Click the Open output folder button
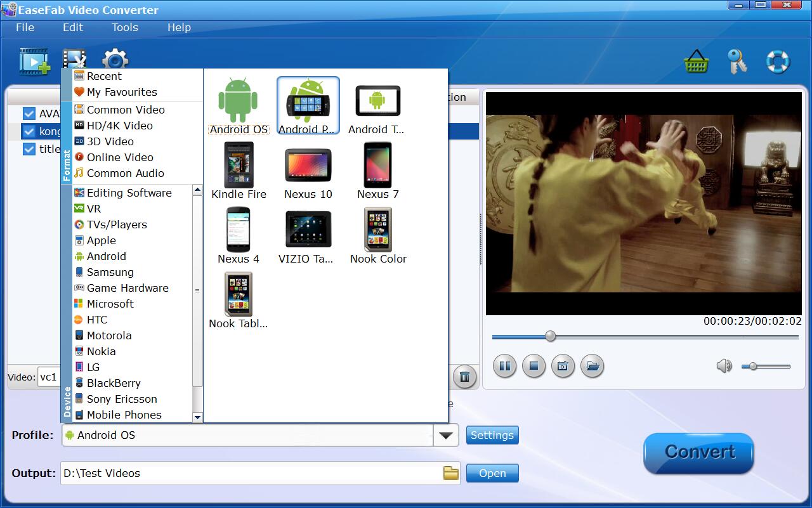 point(492,473)
